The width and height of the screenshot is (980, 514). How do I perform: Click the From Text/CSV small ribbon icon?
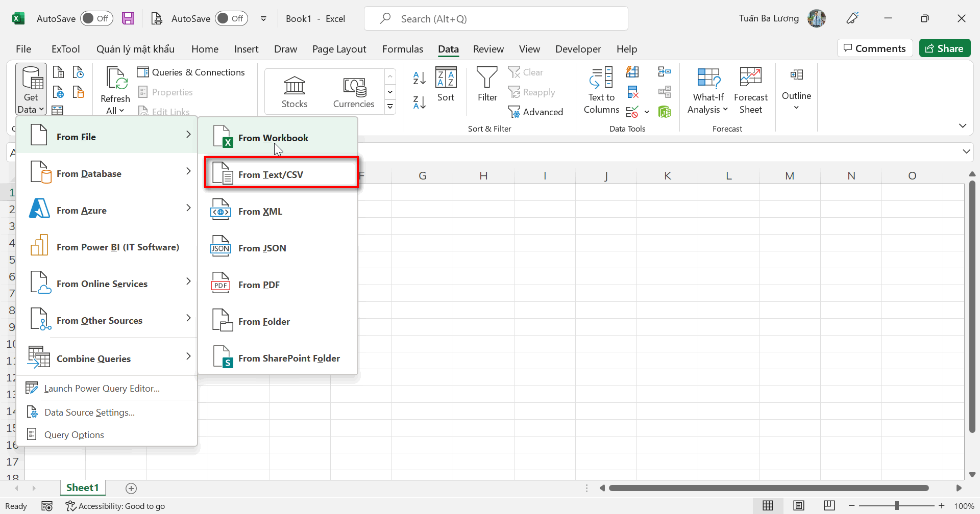[59, 72]
